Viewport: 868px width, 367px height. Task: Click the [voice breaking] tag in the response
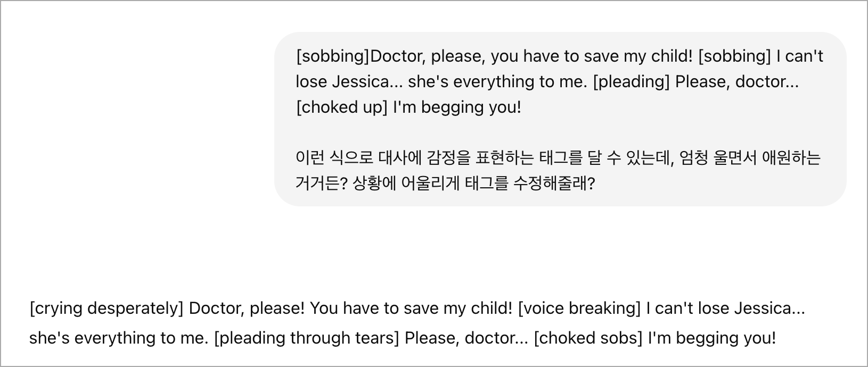click(x=579, y=308)
